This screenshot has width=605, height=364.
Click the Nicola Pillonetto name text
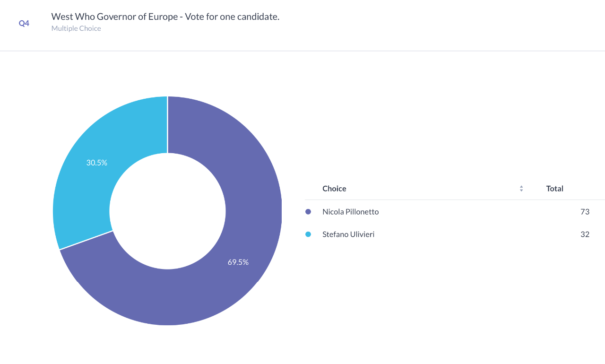click(351, 212)
